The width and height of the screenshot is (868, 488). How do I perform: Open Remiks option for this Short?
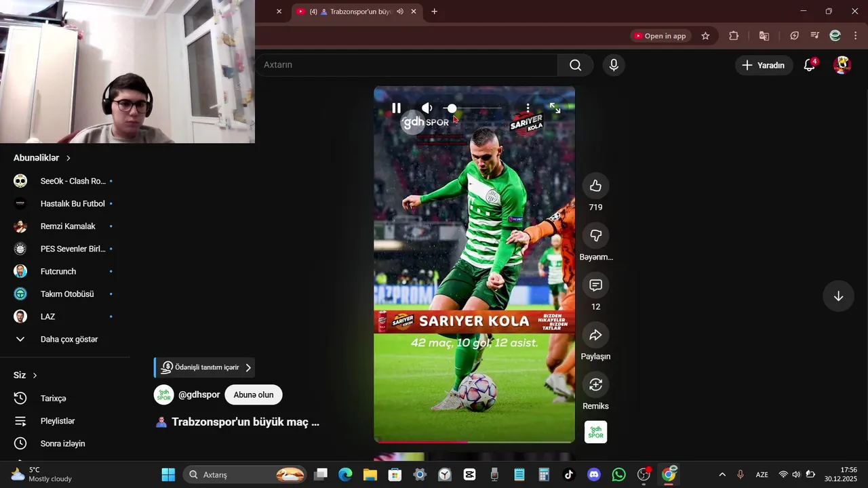point(595,384)
